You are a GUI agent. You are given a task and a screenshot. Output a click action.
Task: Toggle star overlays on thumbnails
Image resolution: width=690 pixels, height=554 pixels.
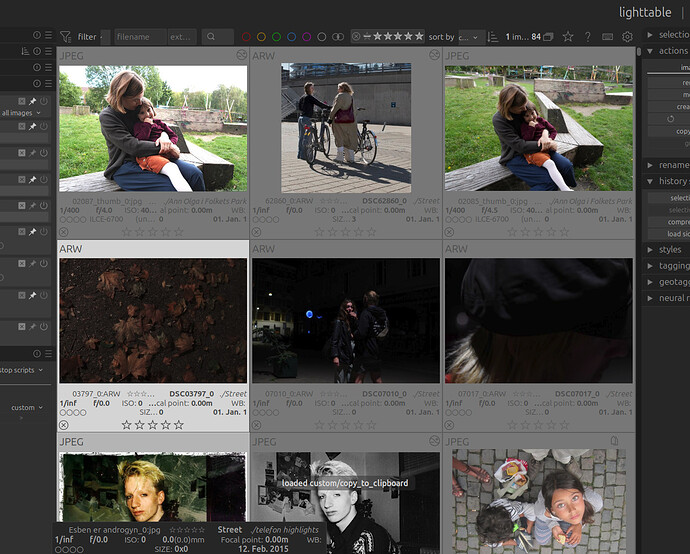[x=568, y=37]
